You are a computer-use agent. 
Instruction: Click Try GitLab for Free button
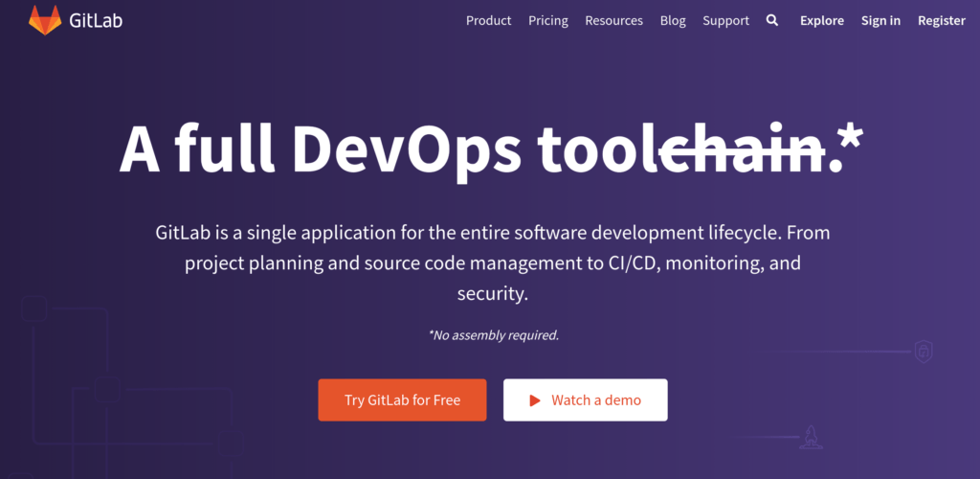(402, 400)
